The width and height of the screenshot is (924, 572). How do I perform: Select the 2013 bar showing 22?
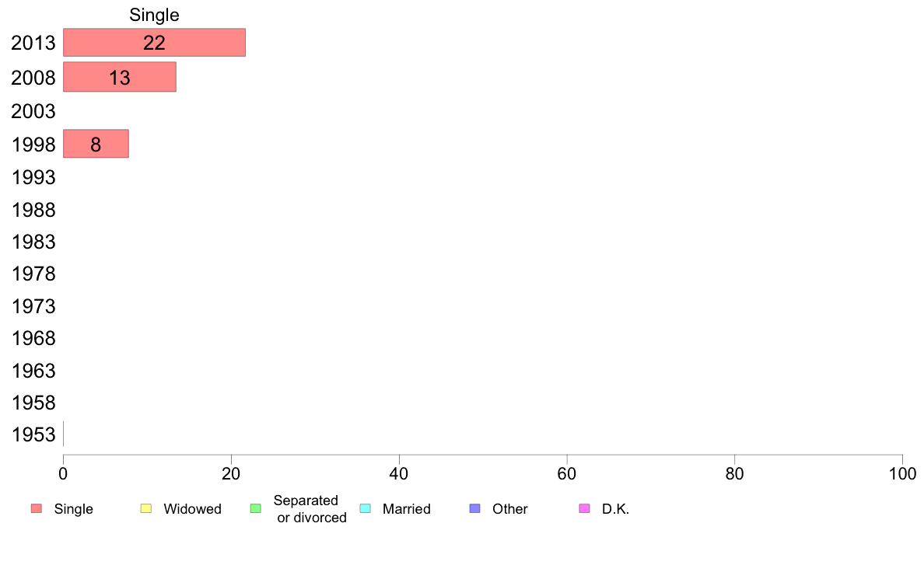pyautogui.click(x=155, y=43)
